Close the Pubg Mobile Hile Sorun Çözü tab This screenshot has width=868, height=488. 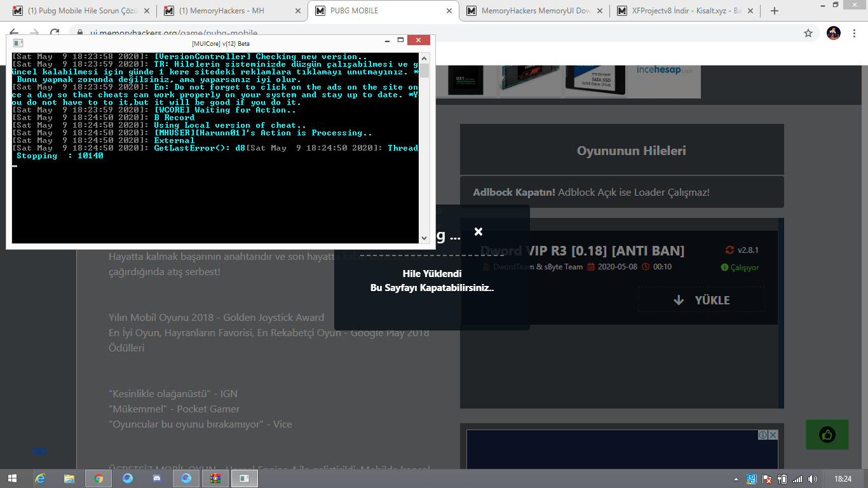(146, 11)
